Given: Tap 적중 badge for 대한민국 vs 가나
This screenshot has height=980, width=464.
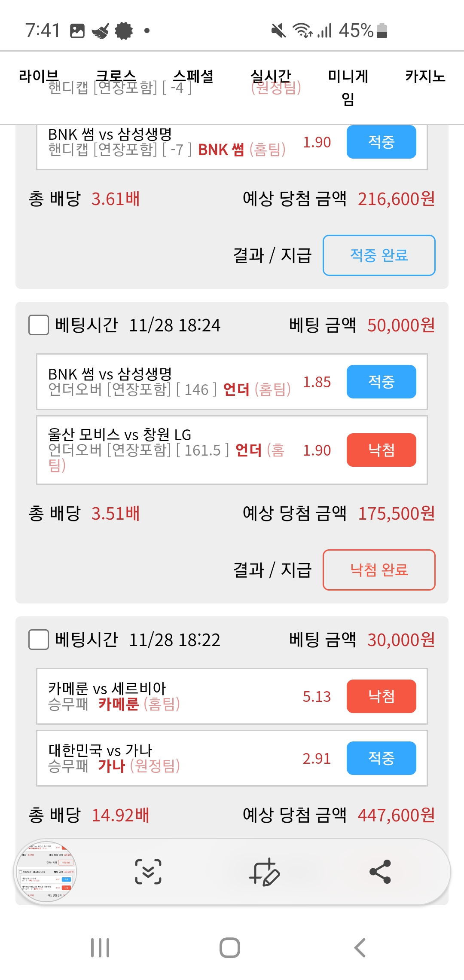Looking at the screenshot, I should click(381, 758).
